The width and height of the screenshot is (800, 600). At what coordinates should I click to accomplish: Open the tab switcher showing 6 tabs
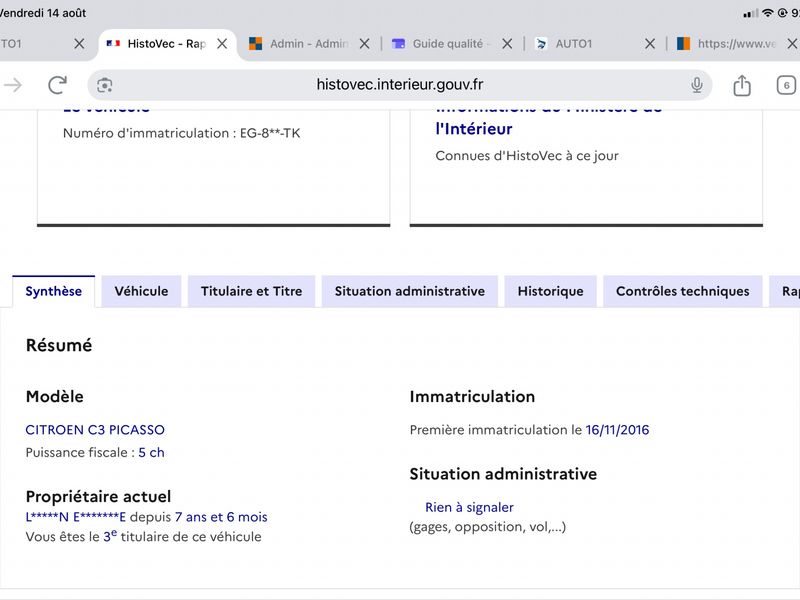click(x=786, y=85)
